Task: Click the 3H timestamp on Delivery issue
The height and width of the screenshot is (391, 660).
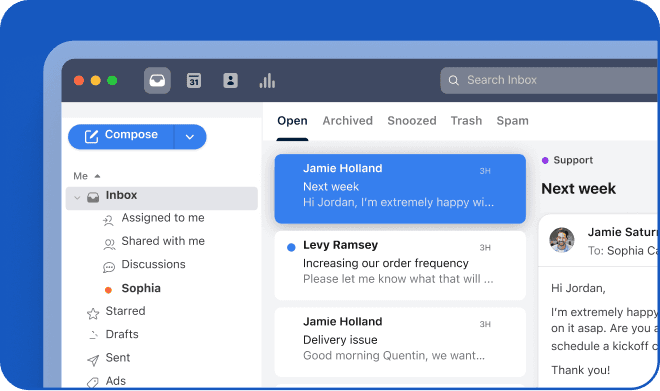Action: (485, 324)
